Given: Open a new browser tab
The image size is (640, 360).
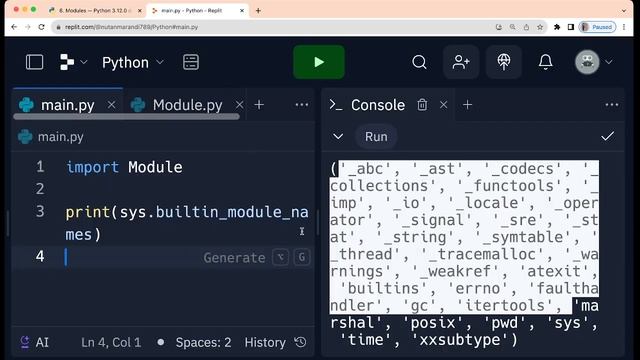Looking at the screenshot, I should click(x=258, y=11).
